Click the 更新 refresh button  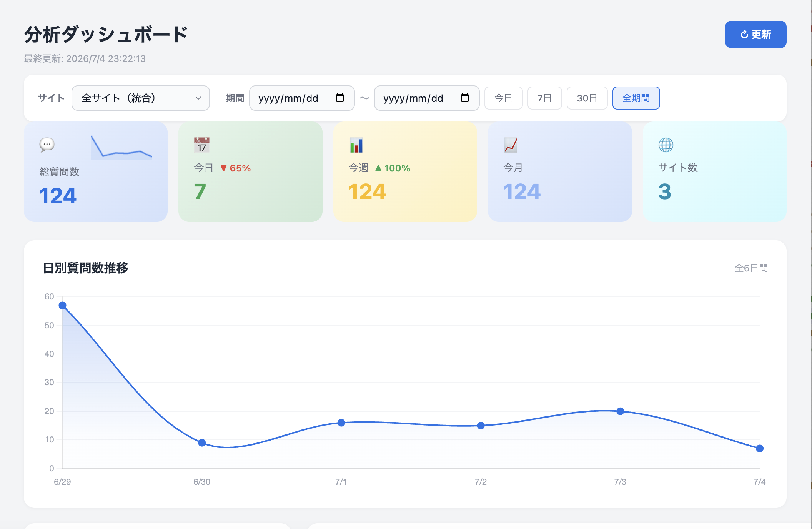tap(755, 35)
